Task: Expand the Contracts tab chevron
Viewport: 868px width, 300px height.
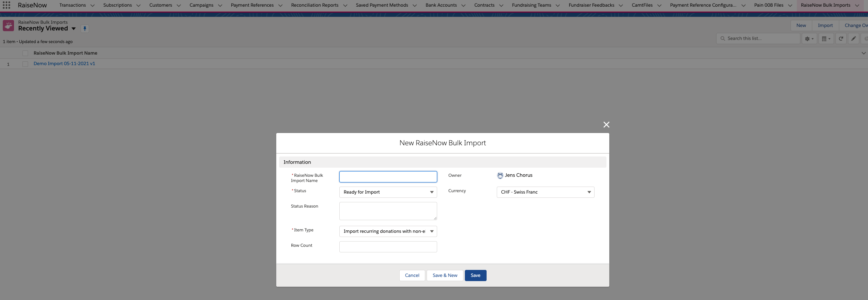Action: pos(501,5)
